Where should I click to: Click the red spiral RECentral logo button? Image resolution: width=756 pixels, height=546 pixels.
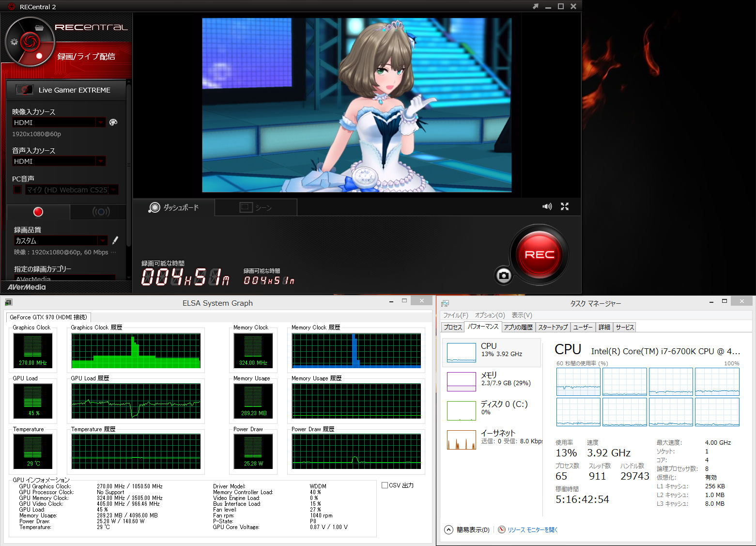pos(30,41)
